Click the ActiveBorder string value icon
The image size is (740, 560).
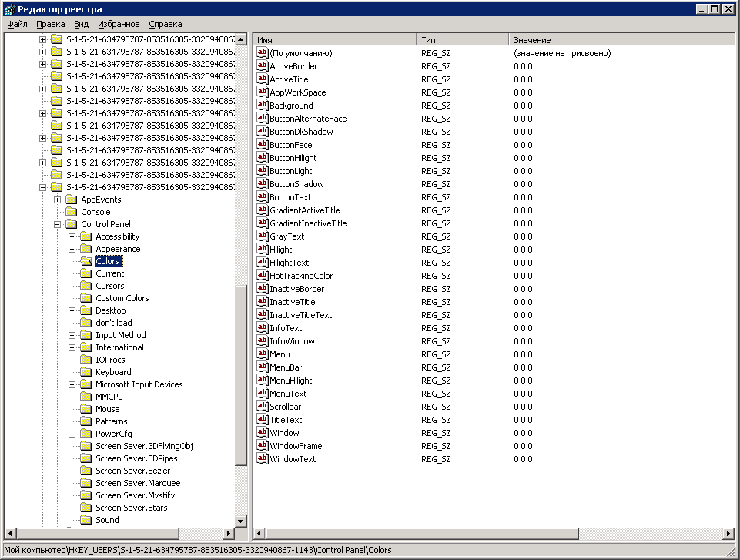coord(263,65)
